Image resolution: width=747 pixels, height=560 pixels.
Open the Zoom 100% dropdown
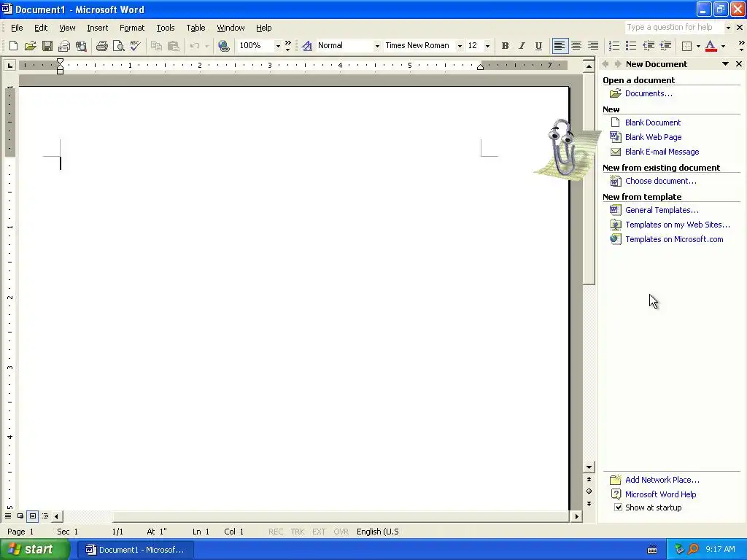coord(278,46)
